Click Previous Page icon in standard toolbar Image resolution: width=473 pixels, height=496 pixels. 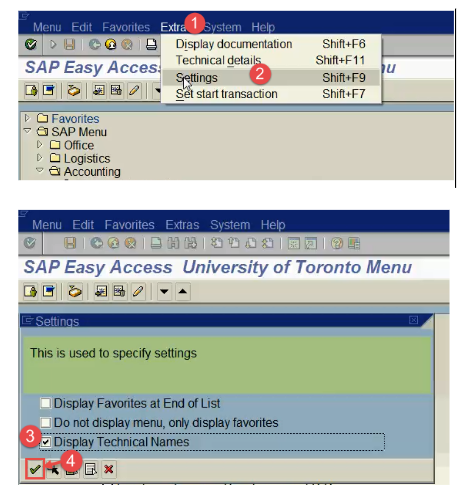(x=234, y=243)
